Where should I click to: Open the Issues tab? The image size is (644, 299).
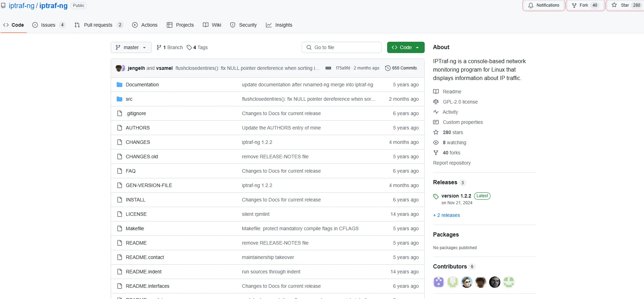coord(48,25)
